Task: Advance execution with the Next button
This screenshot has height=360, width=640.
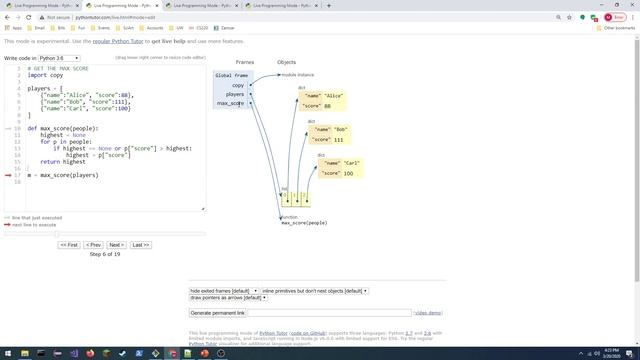Action: click(116, 245)
